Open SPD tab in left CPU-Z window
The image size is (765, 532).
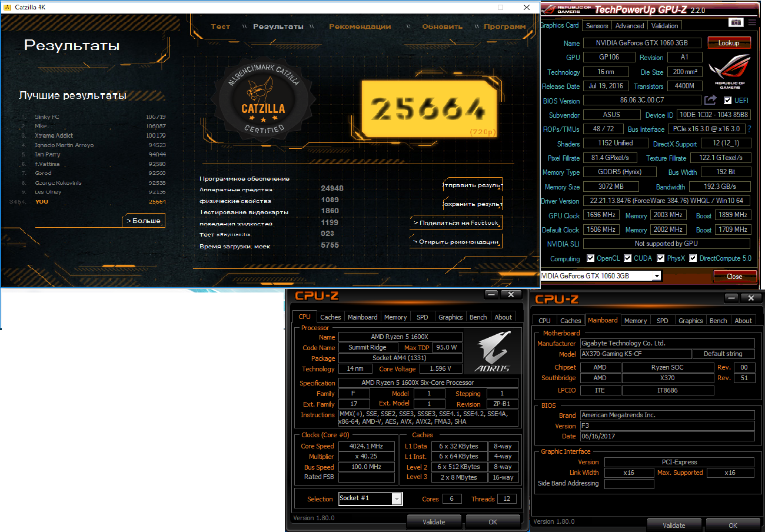coord(423,317)
